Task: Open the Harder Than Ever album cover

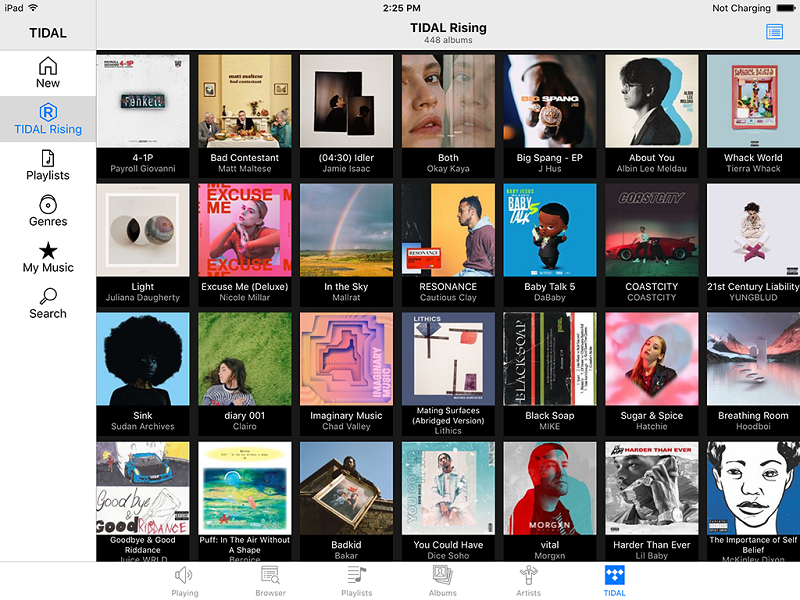Action: pos(652,488)
